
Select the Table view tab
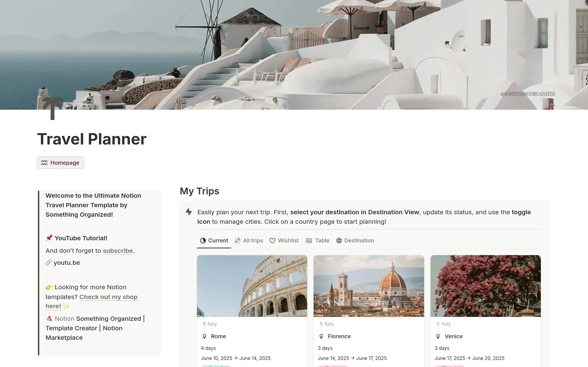pyautogui.click(x=318, y=241)
